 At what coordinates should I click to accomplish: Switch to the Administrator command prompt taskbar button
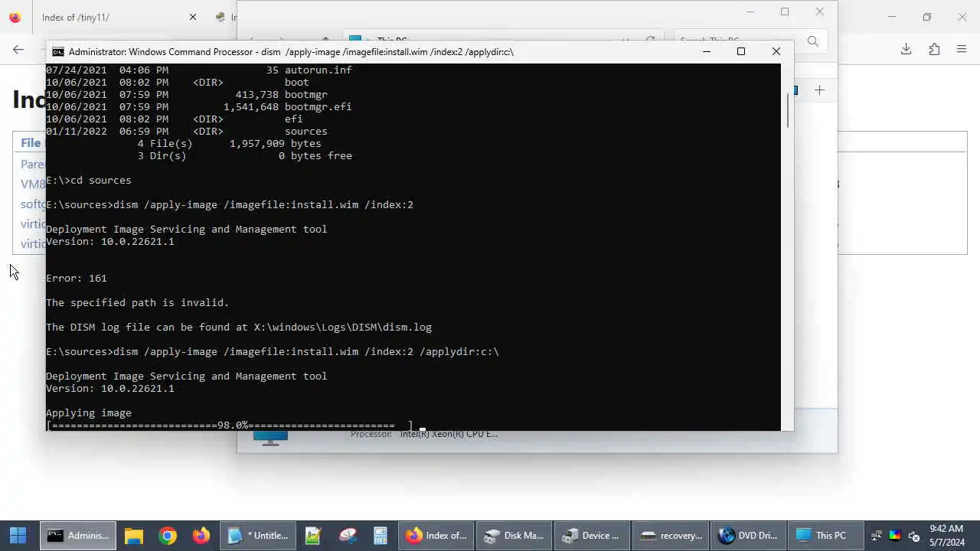point(77,536)
